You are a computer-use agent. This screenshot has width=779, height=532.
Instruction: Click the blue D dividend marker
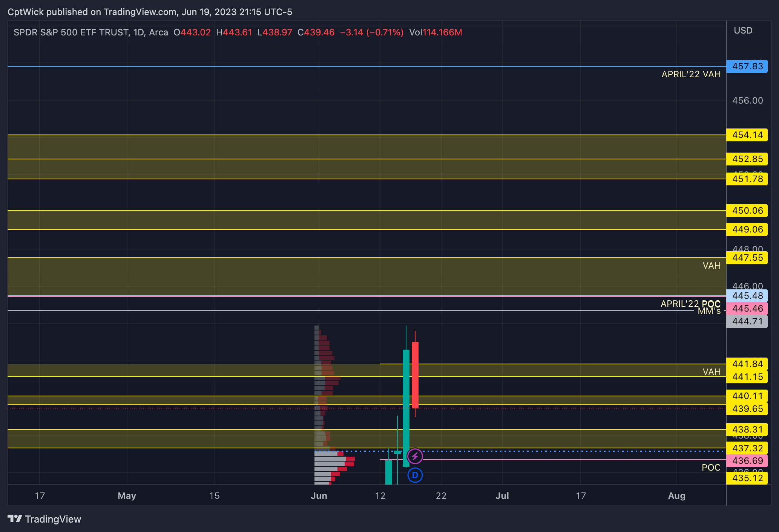pos(415,475)
